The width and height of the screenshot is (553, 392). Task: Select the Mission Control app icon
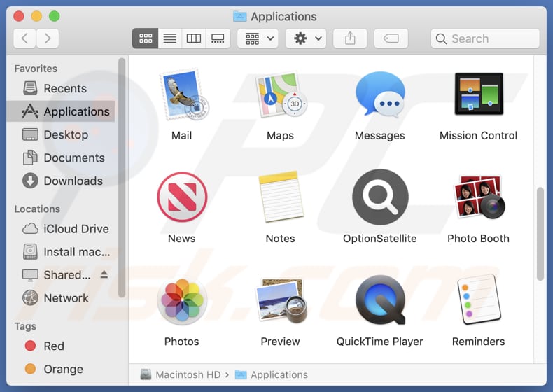tap(479, 94)
